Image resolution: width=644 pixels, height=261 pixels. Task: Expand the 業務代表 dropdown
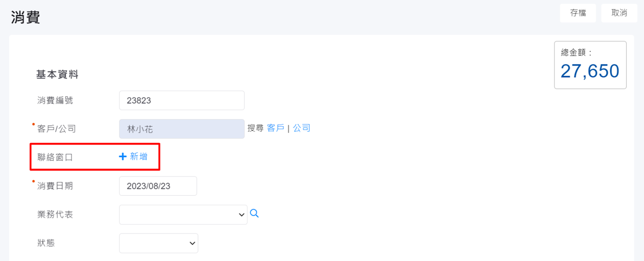point(183,215)
